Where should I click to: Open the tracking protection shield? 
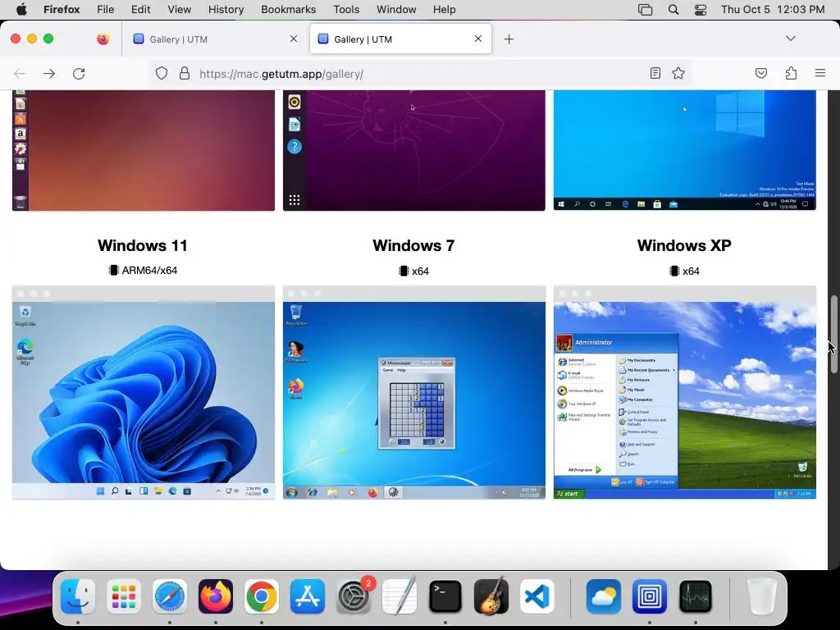(x=162, y=73)
